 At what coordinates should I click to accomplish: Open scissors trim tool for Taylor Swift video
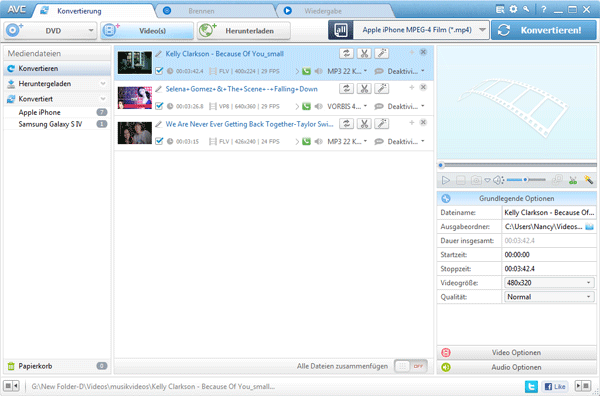(364, 124)
